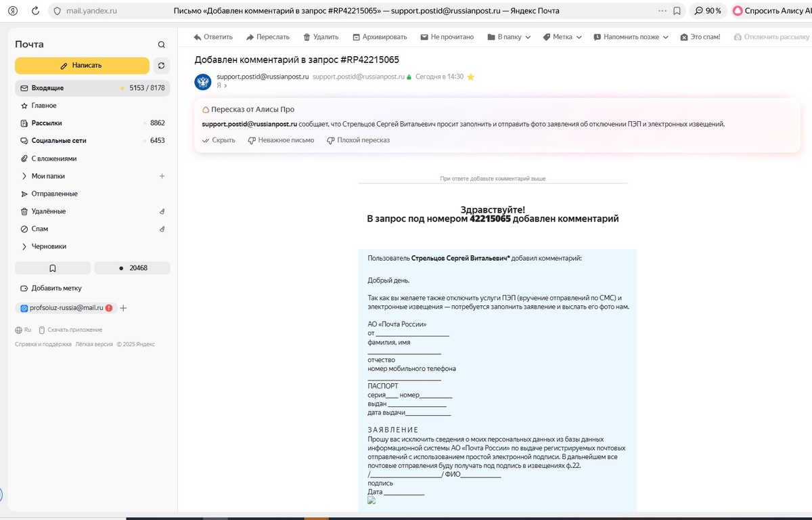Open the Входящие folder

92,88
